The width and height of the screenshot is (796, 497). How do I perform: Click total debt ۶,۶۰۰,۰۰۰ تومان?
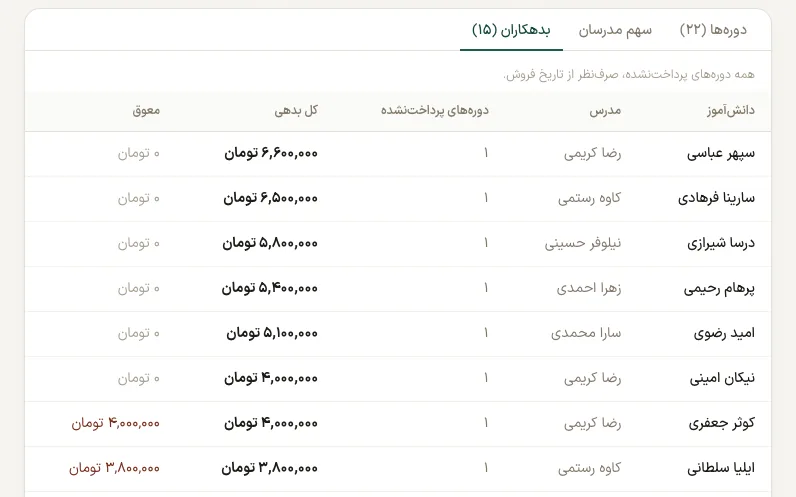[x=271, y=153]
